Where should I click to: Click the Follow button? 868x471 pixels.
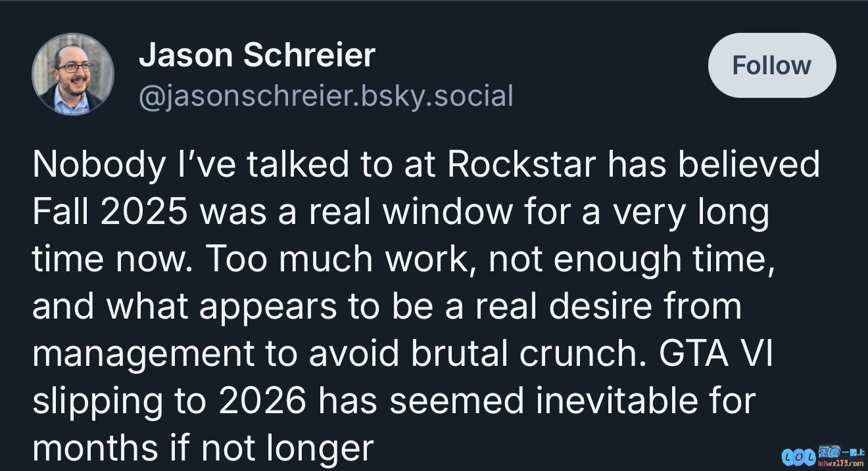pos(772,66)
